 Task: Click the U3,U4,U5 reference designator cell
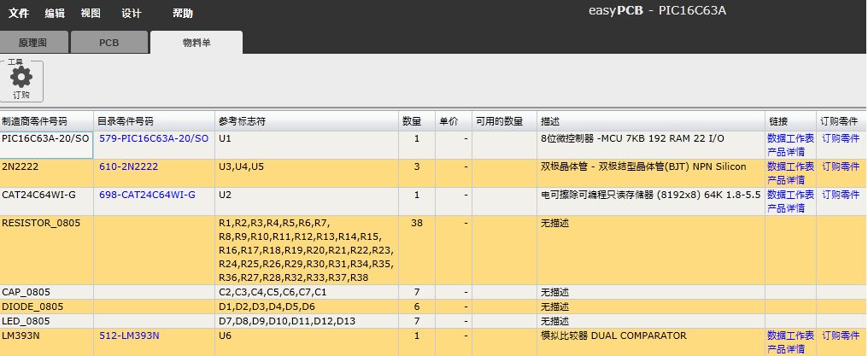coord(307,173)
